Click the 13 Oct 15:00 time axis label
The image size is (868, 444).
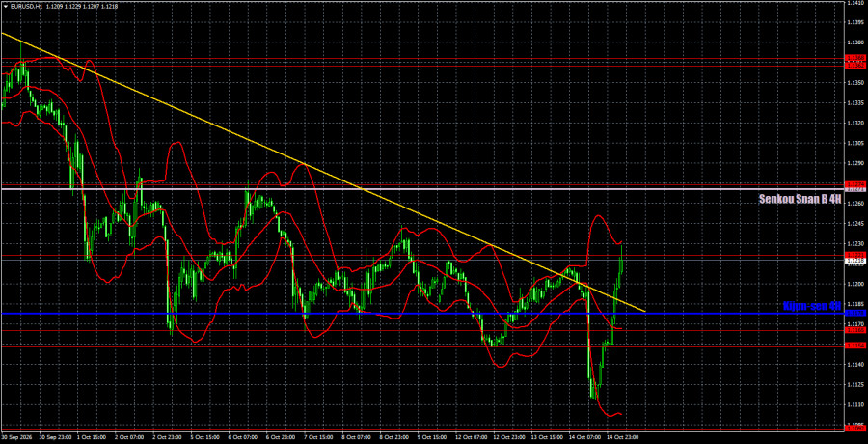tap(547, 437)
